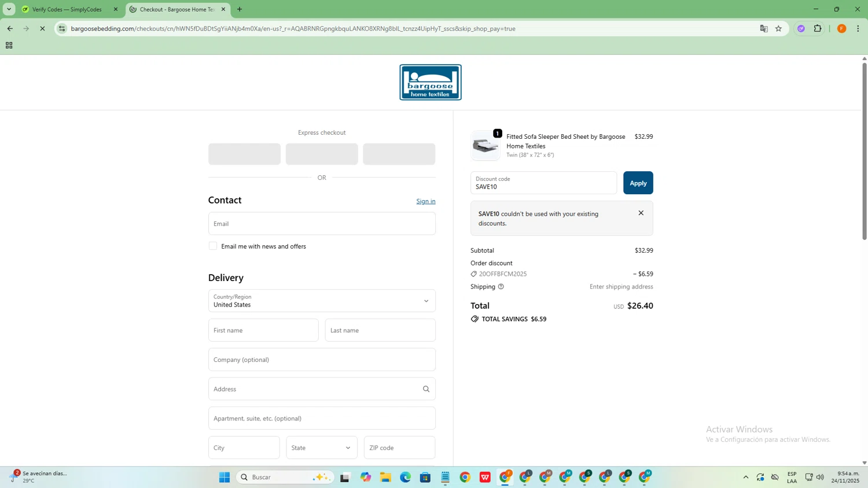
Task: Expand the Country/Region dropdown
Action: (x=322, y=301)
